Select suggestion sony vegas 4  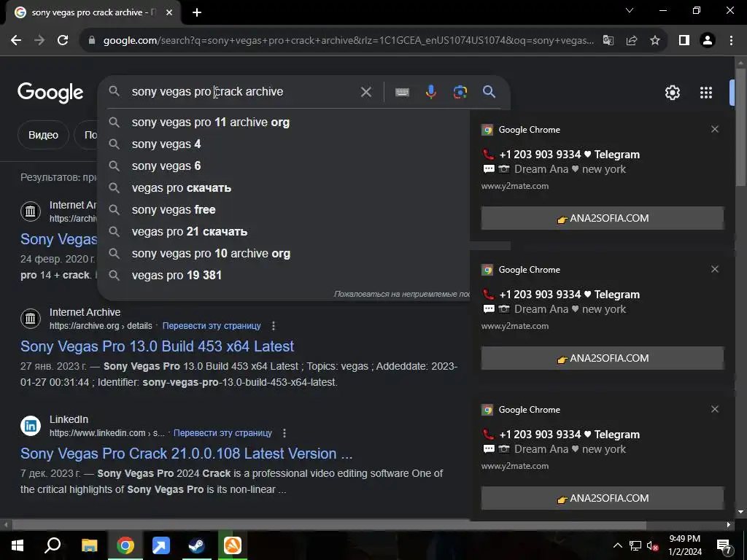point(284,144)
